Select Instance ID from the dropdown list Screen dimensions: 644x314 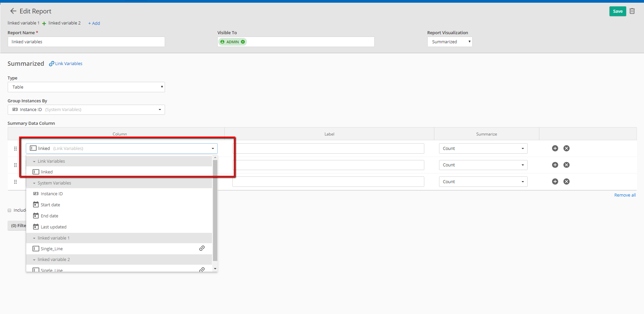(52, 194)
